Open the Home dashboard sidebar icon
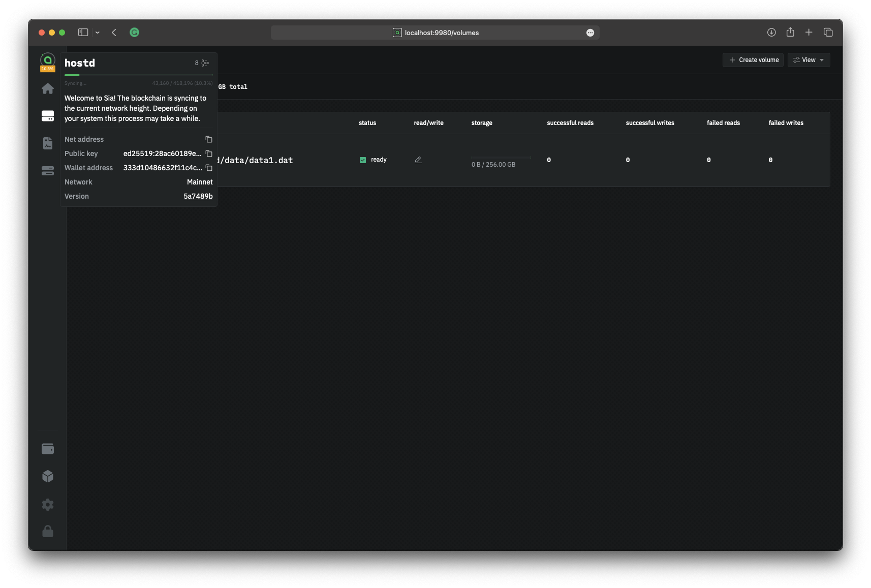Screen dimensions: 871x588 48,89
